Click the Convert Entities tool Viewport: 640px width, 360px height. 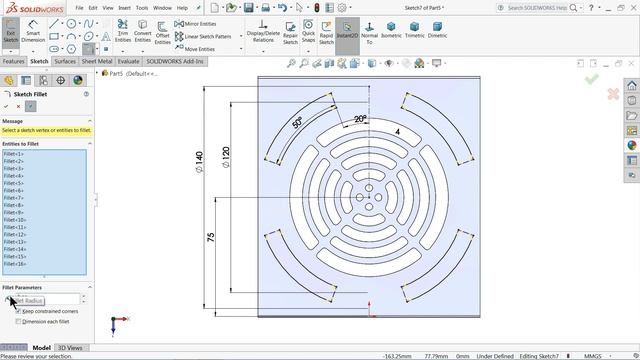[x=142, y=31]
